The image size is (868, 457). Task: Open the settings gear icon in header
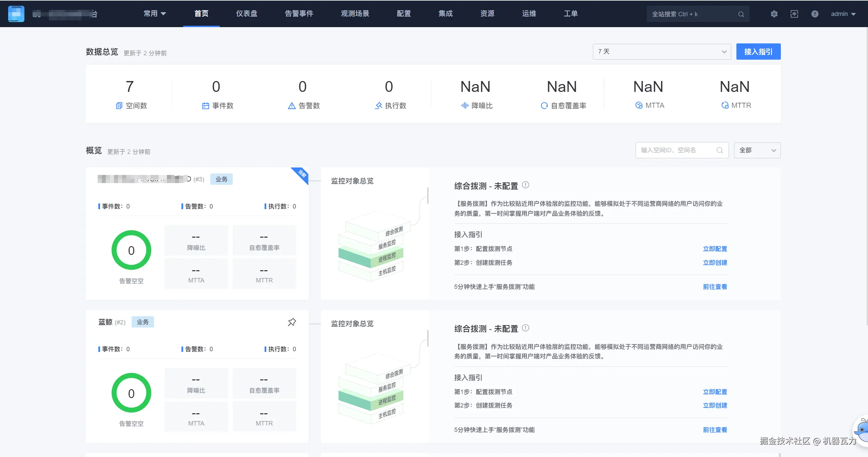(774, 14)
